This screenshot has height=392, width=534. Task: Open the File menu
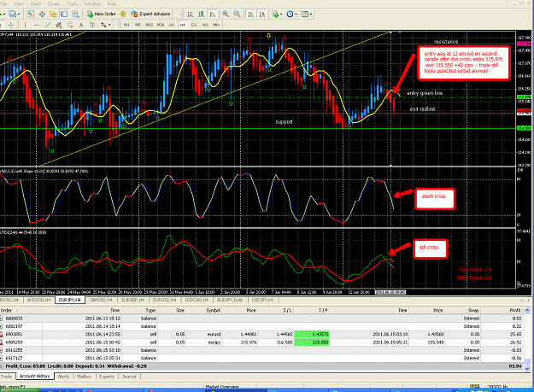[x=4, y=3]
